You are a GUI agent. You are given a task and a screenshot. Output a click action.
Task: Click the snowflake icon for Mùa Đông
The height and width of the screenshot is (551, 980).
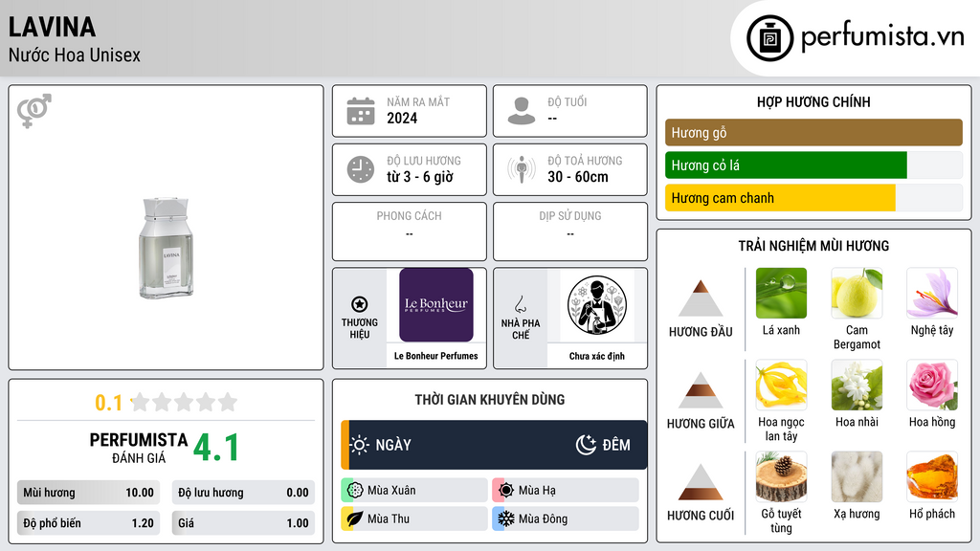[x=506, y=518]
